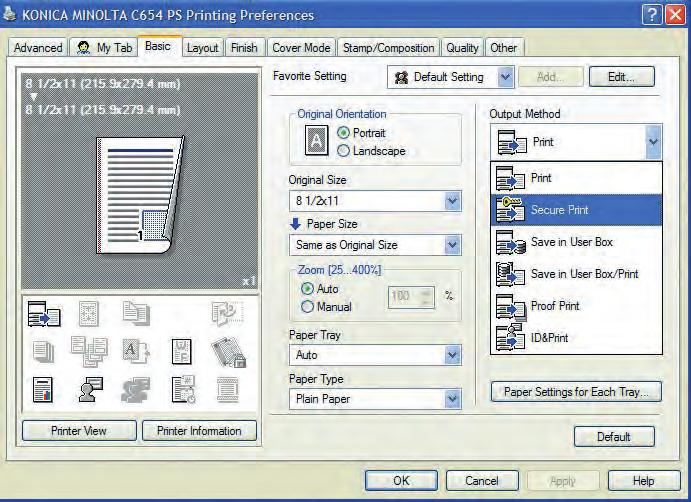Click the user authentication person icon
Image resolution: width=691 pixels, height=502 pixels.
pos(90,390)
